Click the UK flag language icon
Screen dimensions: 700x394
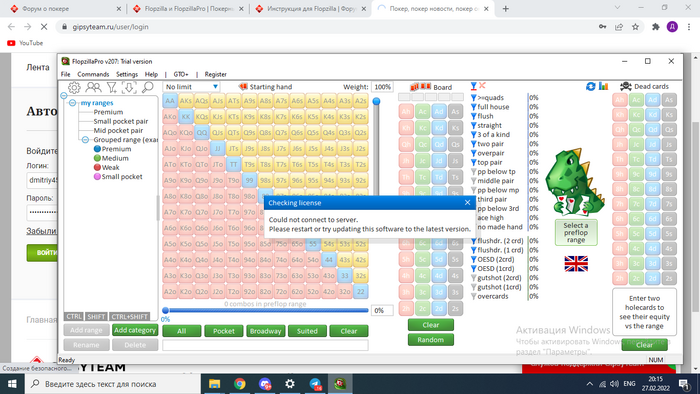576,264
